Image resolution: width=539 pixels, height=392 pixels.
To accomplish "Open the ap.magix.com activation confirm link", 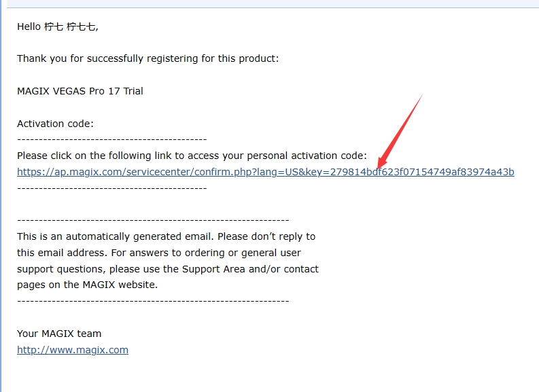I will tap(265, 172).
